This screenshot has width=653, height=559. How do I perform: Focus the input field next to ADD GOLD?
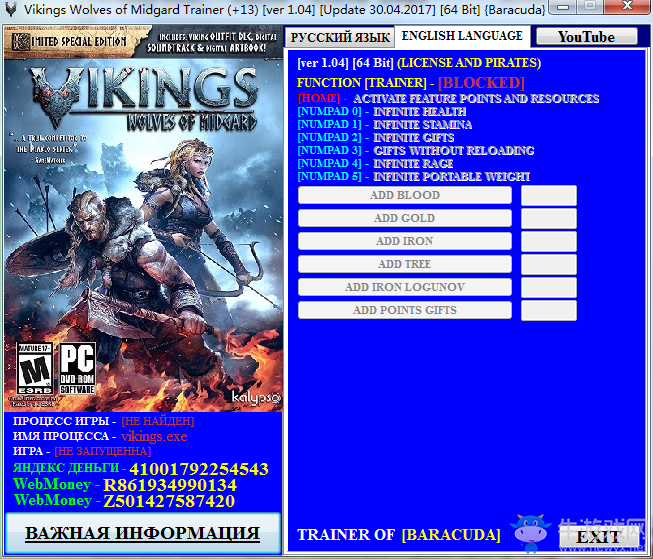(549, 218)
